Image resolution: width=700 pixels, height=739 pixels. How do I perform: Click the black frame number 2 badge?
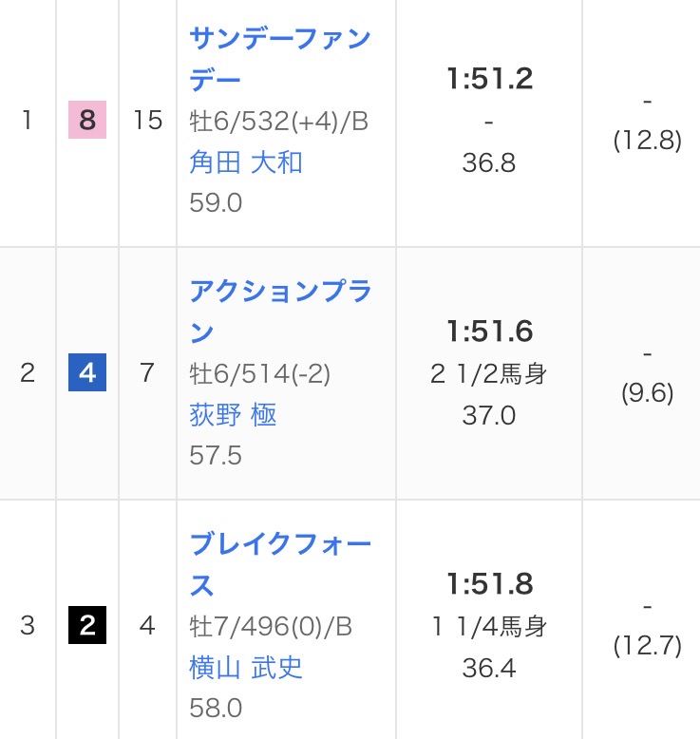(87, 626)
